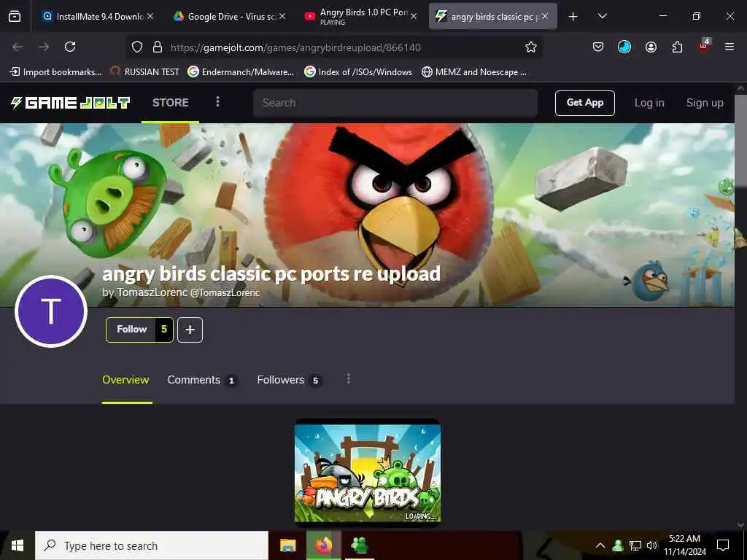Close the Angry Birds YouTube tab
Viewport: 747px width, 560px height.
click(414, 16)
